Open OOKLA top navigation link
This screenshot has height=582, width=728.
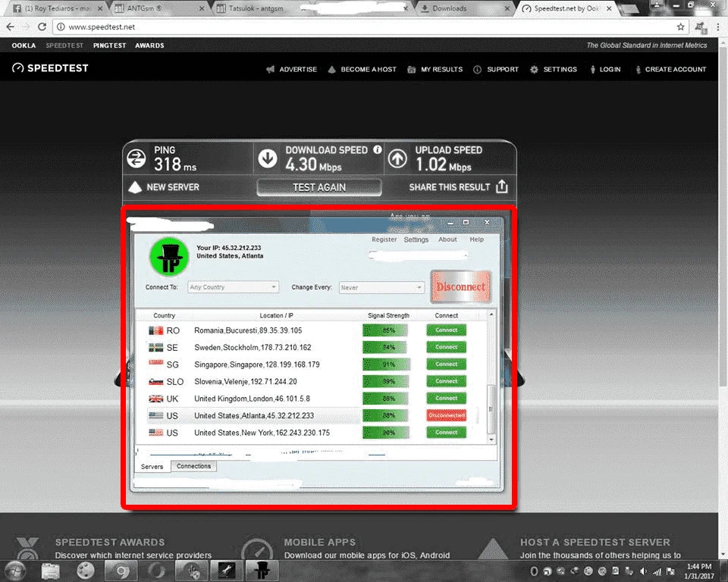[x=24, y=45]
